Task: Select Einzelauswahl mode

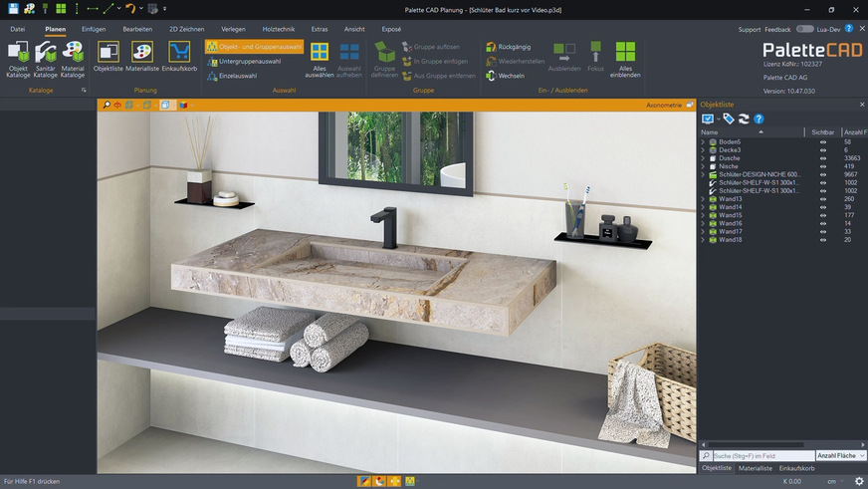Action: [x=232, y=76]
